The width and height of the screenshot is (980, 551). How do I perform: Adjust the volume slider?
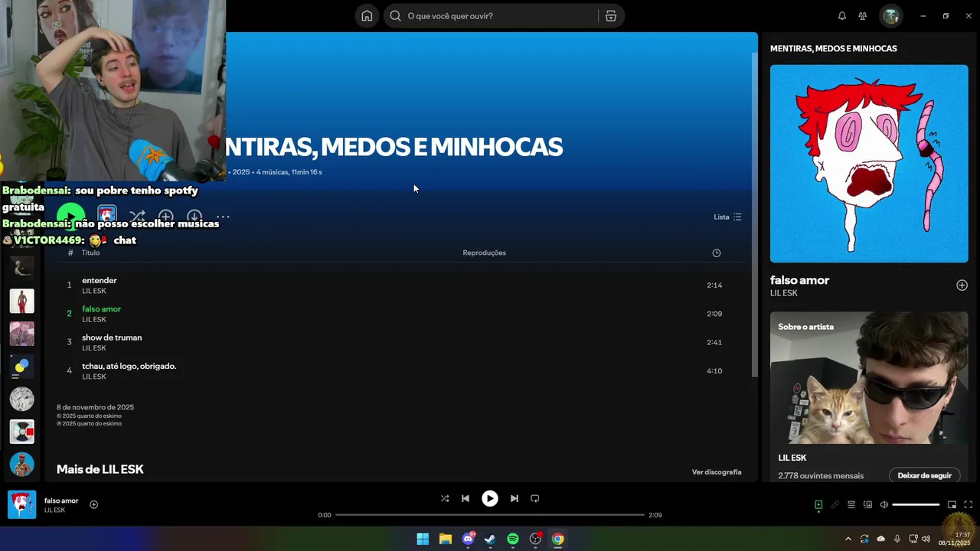click(x=916, y=505)
